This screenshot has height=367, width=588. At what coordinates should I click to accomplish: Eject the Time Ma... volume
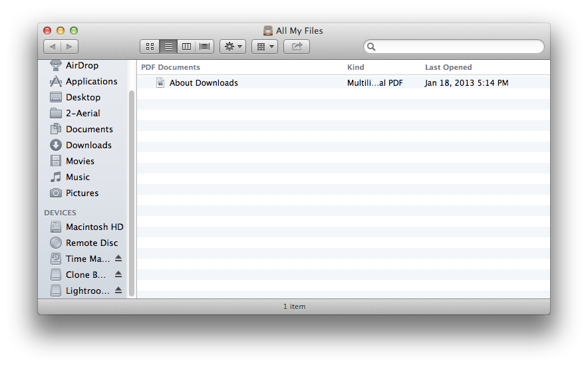pyautogui.click(x=118, y=258)
